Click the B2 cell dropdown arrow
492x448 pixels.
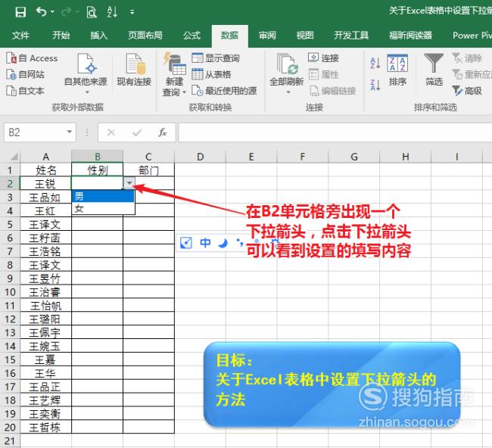(x=129, y=183)
